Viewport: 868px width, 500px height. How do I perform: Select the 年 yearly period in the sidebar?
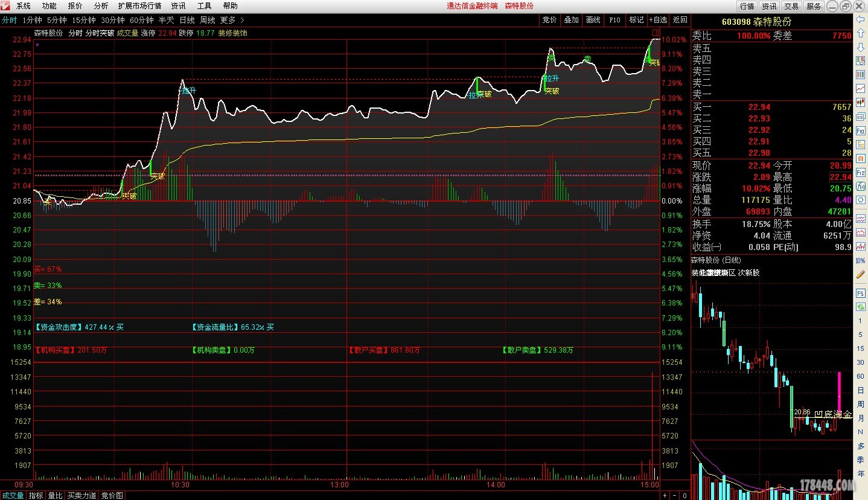(x=860, y=474)
